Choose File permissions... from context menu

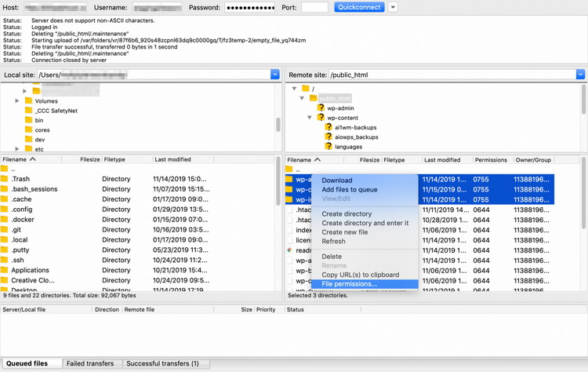click(x=349, y=284)
